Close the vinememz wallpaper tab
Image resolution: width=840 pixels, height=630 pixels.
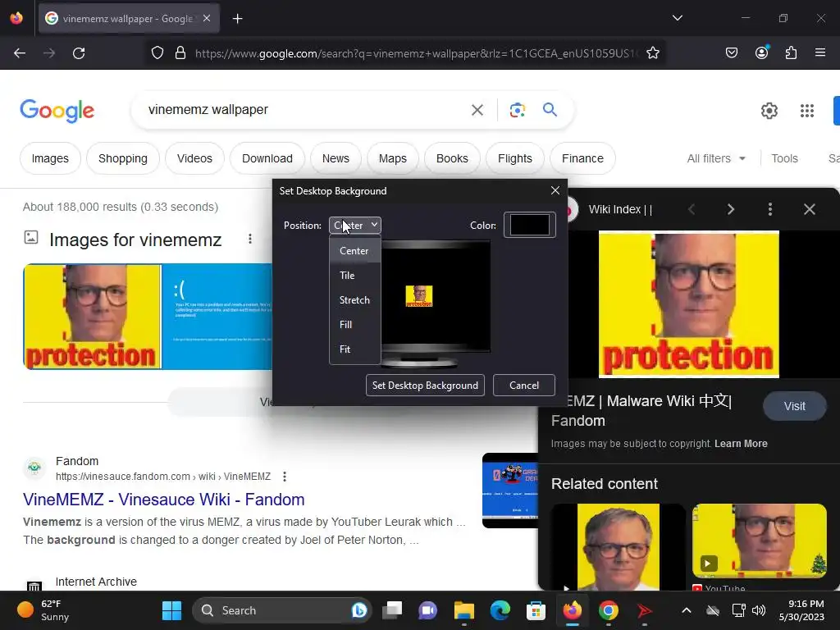pos(207,18)
